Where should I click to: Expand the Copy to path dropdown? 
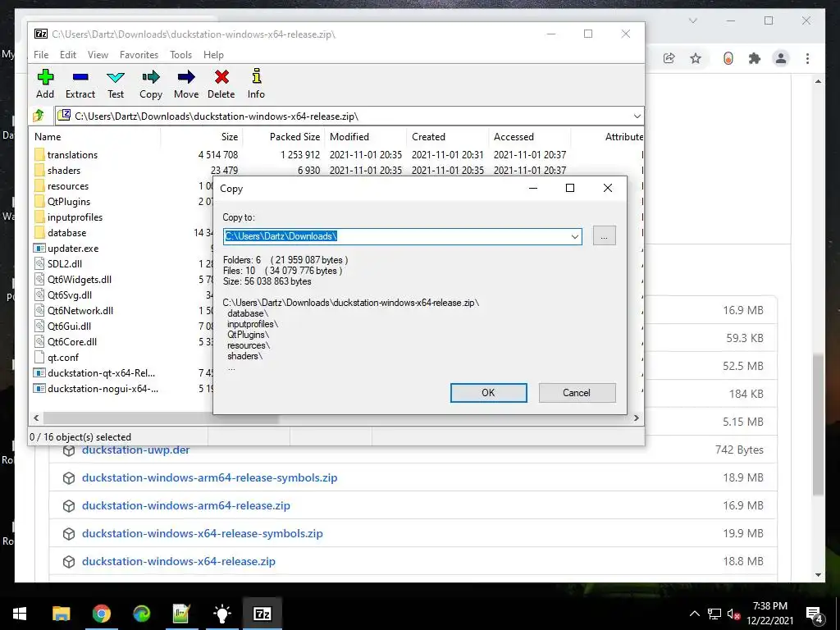pyautogui.click(x=575, y=236)
